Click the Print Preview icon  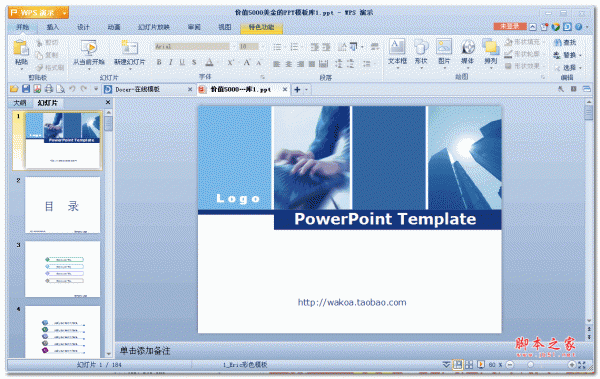click(60, 89)
